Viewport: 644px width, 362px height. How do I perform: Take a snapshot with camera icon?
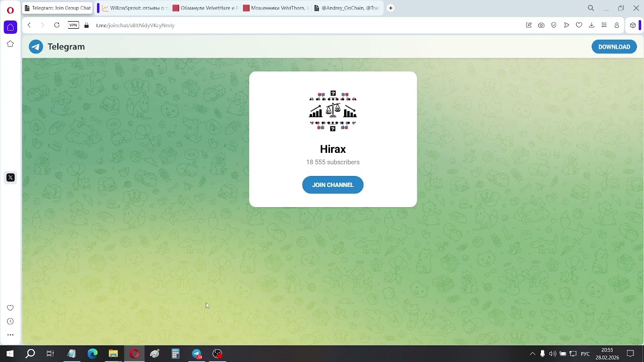click(x=541, y=25)
